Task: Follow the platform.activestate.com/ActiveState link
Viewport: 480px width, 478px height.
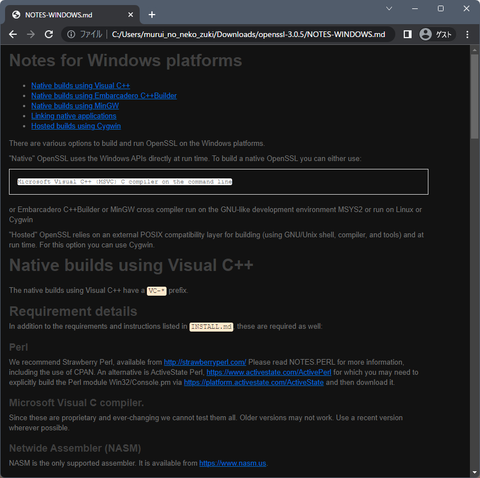Action: tap(254, 382)
